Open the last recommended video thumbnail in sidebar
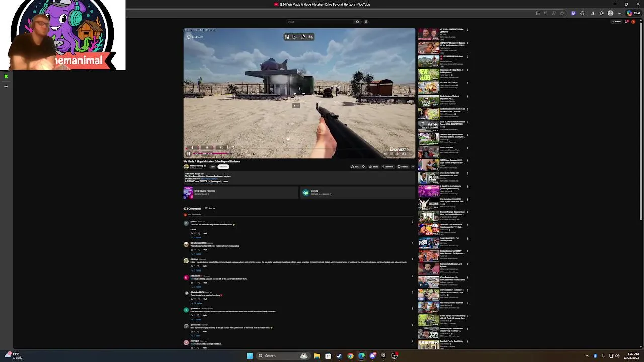The width and height of the screenshot is (644, 362). click(x=428, y=344)
